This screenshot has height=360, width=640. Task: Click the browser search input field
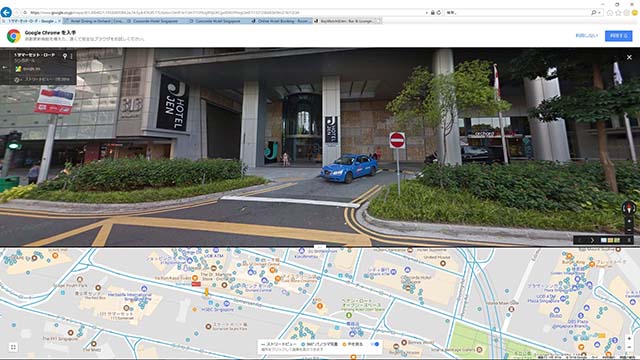point(517,13)
